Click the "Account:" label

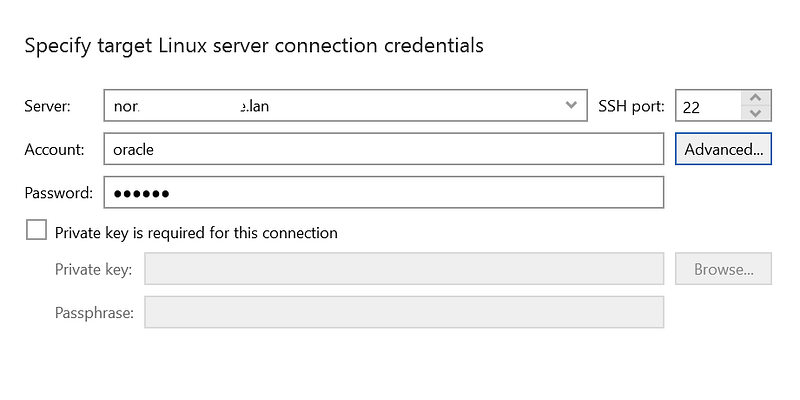click(x=53, y=149)
